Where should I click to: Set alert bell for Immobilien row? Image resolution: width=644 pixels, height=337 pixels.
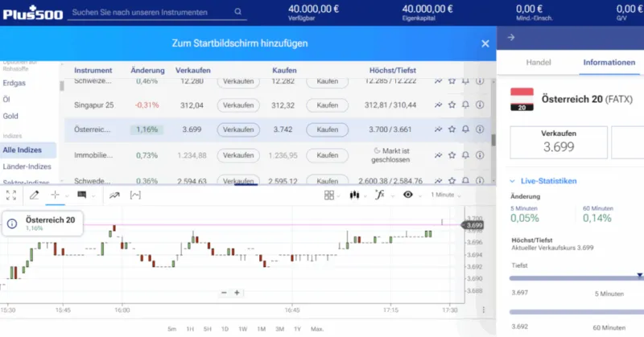point(465,155)
